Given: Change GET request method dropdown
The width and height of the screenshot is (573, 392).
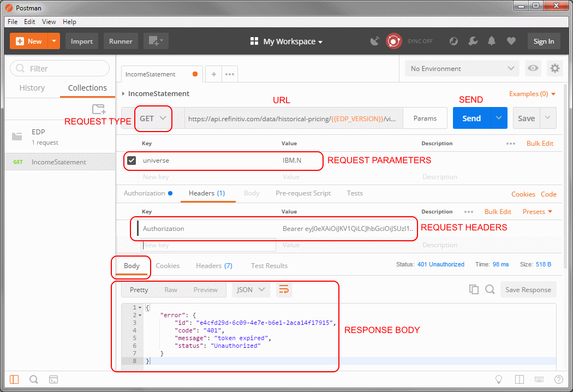Looking at the screenshot, I should click(x=153, y=118).
